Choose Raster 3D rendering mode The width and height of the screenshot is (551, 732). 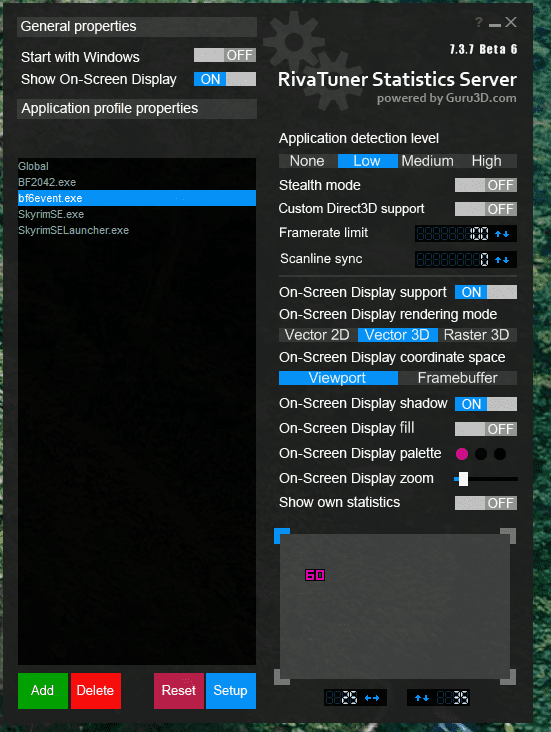(x=477, y=335)
